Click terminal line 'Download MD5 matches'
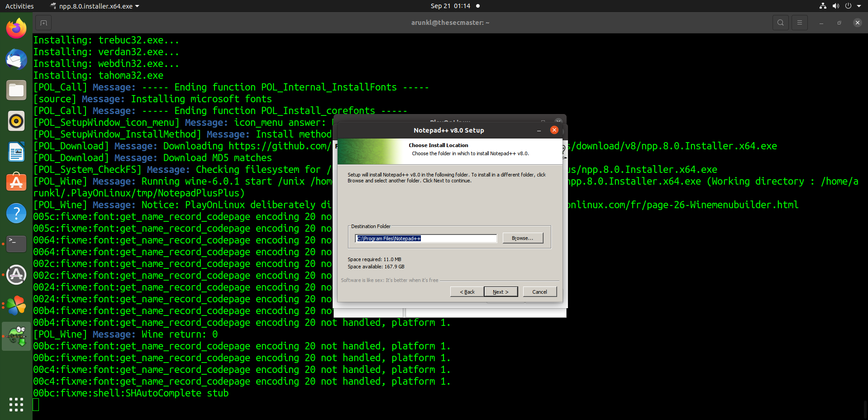This screenshot has width=868, height=420. tap(217, 158)
